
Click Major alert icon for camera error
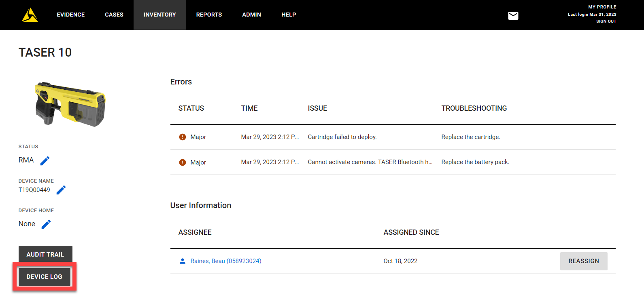[183, 162]
